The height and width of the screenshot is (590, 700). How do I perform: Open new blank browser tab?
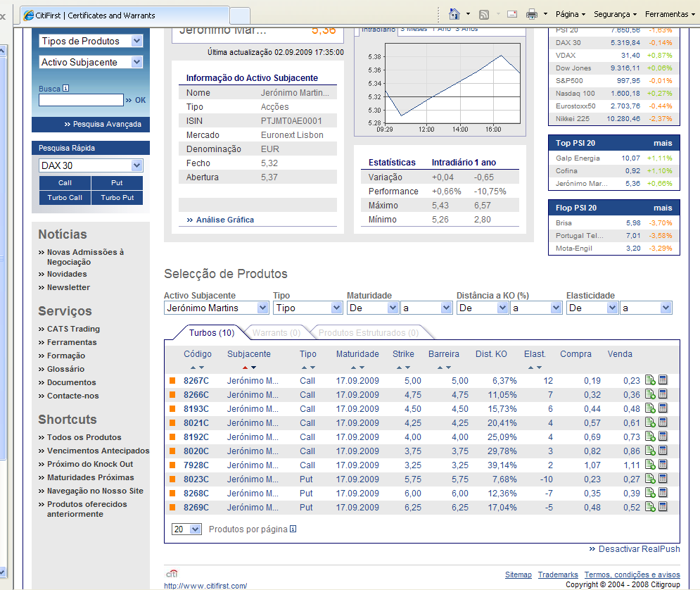pos(240,15)
